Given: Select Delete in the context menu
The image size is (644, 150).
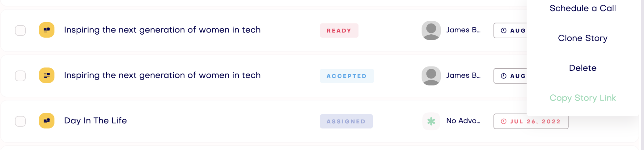Looking at the screenshot, I should point(582,68).
